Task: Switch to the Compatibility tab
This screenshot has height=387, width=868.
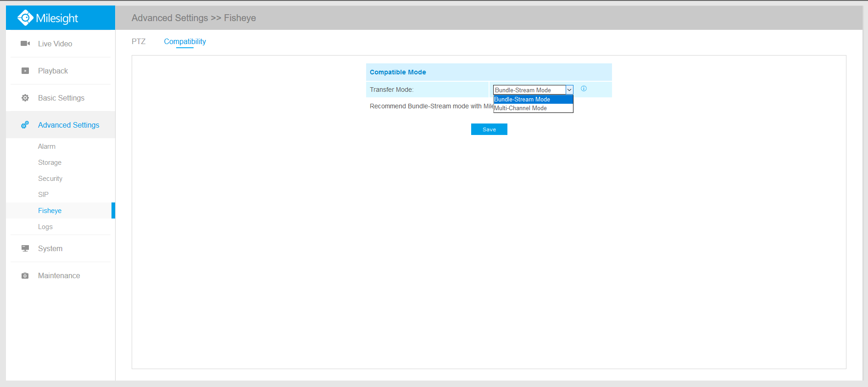Action: pos(185,41)
